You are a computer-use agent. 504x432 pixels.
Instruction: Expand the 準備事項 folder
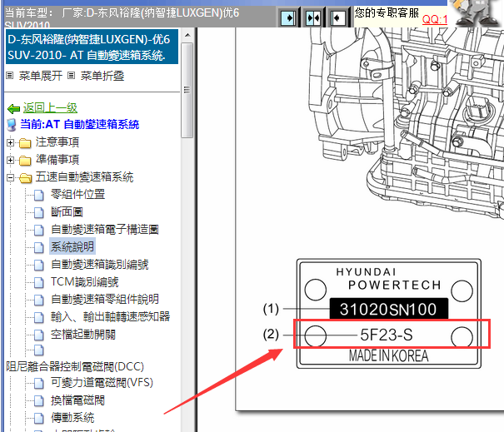pyautogui.click(x=10, y=160)
